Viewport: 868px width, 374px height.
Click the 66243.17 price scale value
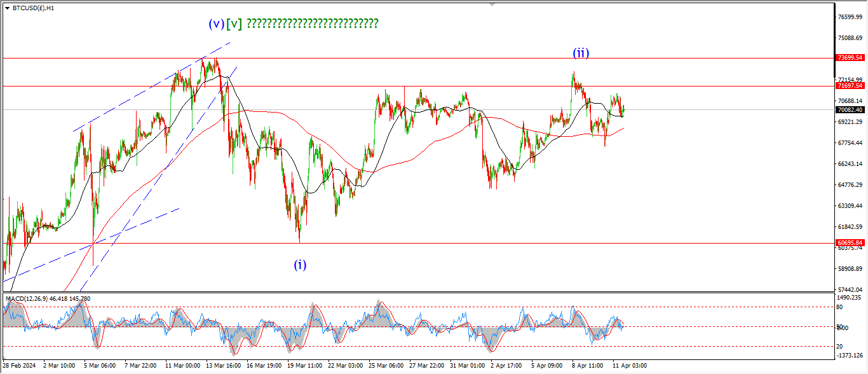[x=850, y=164]
